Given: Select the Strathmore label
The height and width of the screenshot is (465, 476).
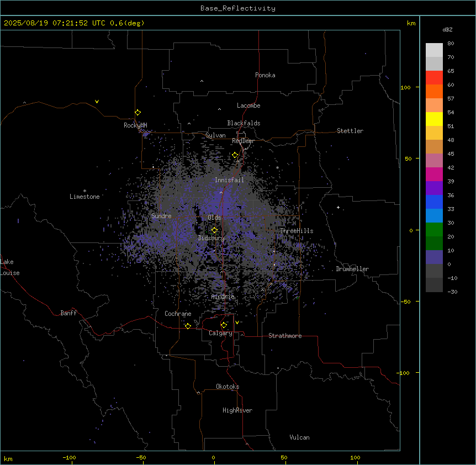Looking at the screenshot, I should pos(285,336).
